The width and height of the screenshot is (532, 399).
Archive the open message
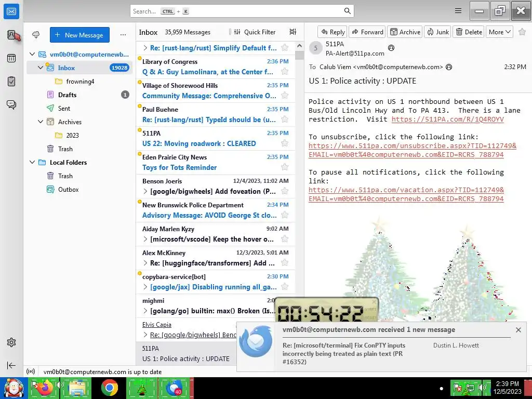coord(405,32)
